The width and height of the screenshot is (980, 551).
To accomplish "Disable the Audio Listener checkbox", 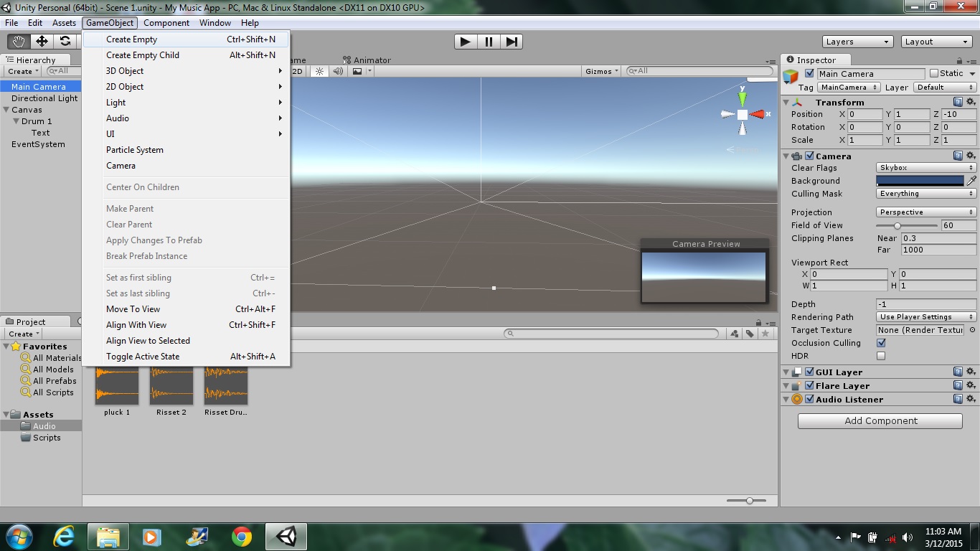I will tap(809, 399).
